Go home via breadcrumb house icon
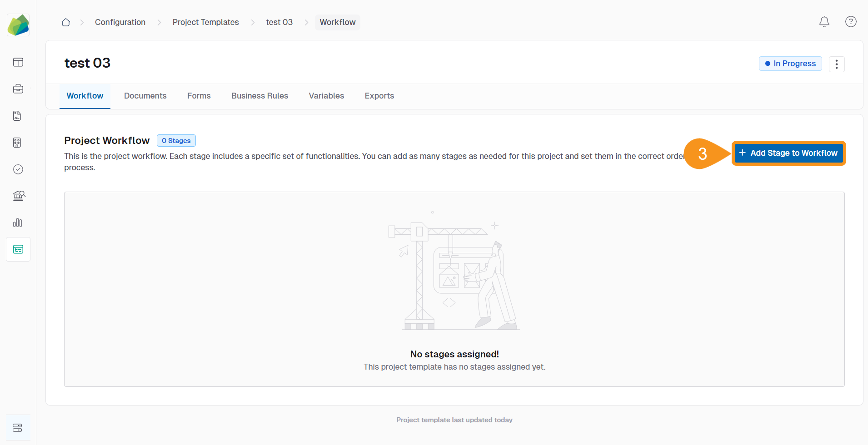868x445 pixels. [x=65, y=22]
